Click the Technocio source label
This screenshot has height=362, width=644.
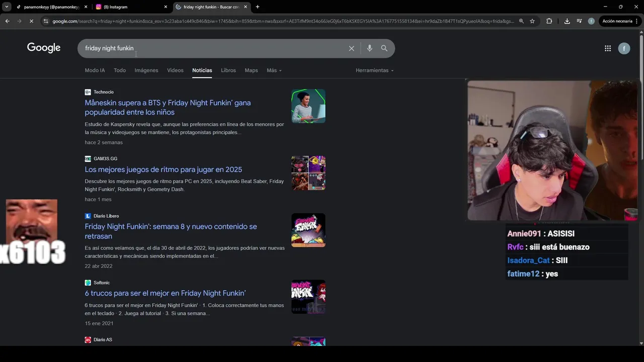pos(104,92)
